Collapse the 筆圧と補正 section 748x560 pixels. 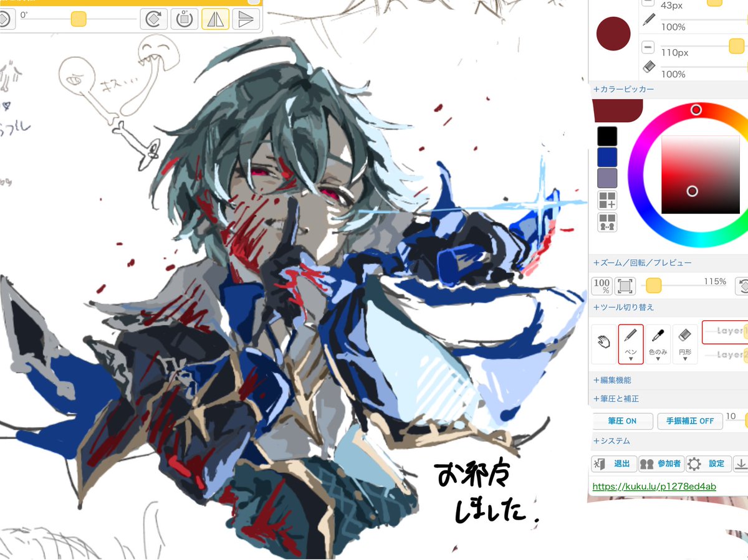point(616,399)
